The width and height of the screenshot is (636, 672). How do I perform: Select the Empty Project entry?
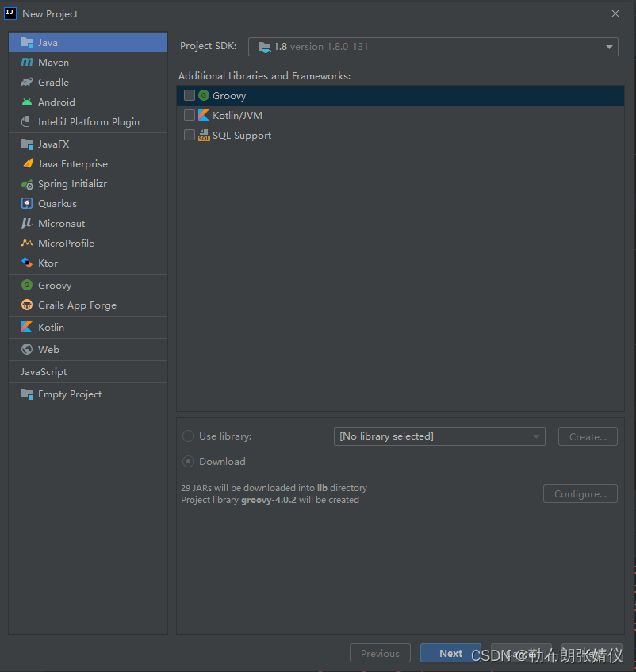(x=71, y=394)
